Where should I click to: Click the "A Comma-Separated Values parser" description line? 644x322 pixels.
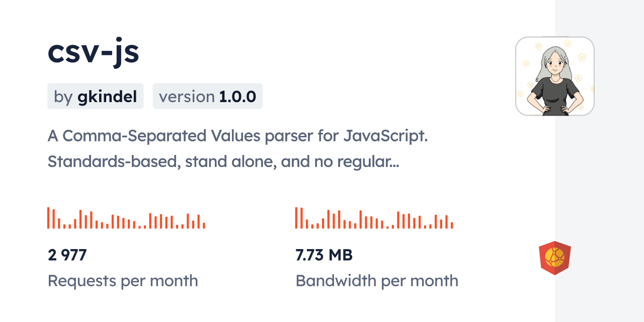pos(237,136)
